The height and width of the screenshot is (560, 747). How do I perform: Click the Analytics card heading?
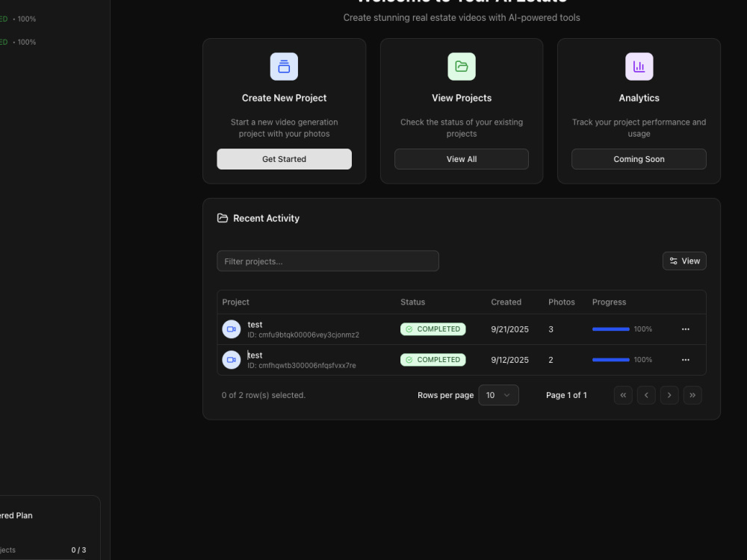639,98
